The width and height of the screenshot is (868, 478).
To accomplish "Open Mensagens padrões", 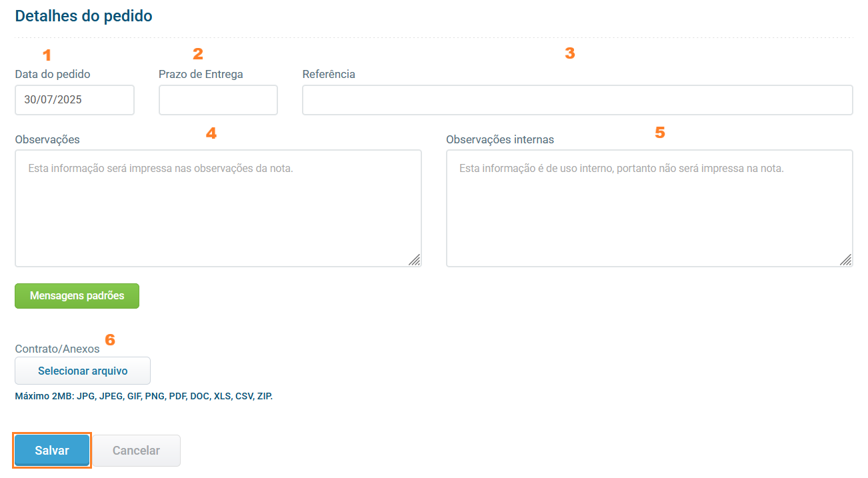I will 77,296.
